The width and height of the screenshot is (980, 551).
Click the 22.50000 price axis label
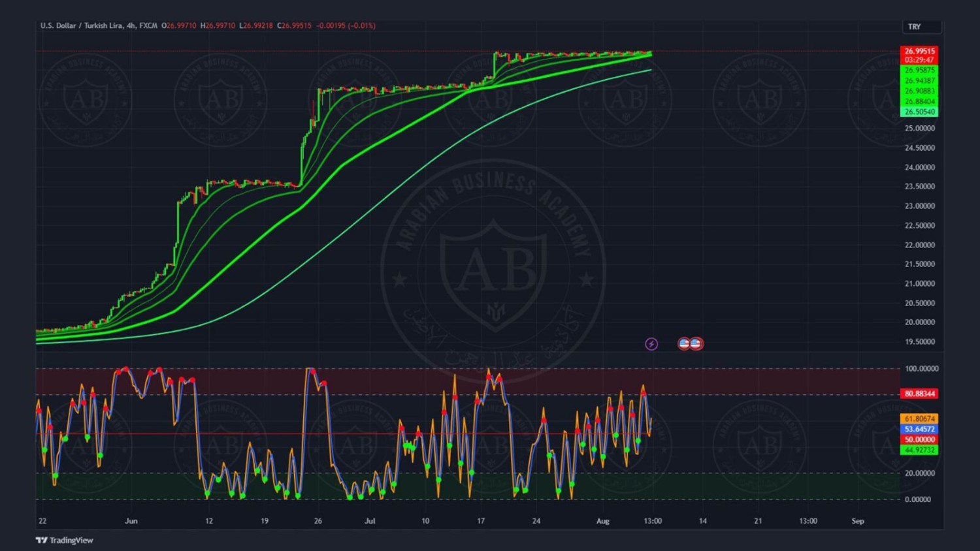click(x=919, y=225)
